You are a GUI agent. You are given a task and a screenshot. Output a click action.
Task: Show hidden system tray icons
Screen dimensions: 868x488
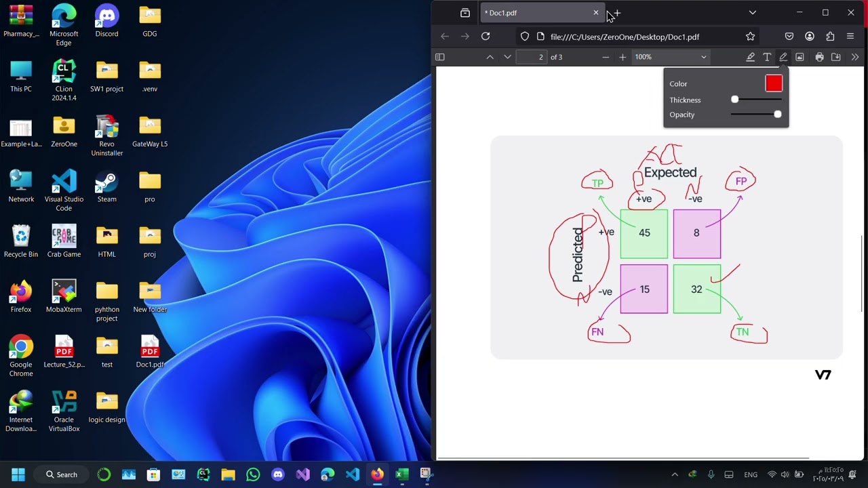pyautogui.click(x=674, y=474)
